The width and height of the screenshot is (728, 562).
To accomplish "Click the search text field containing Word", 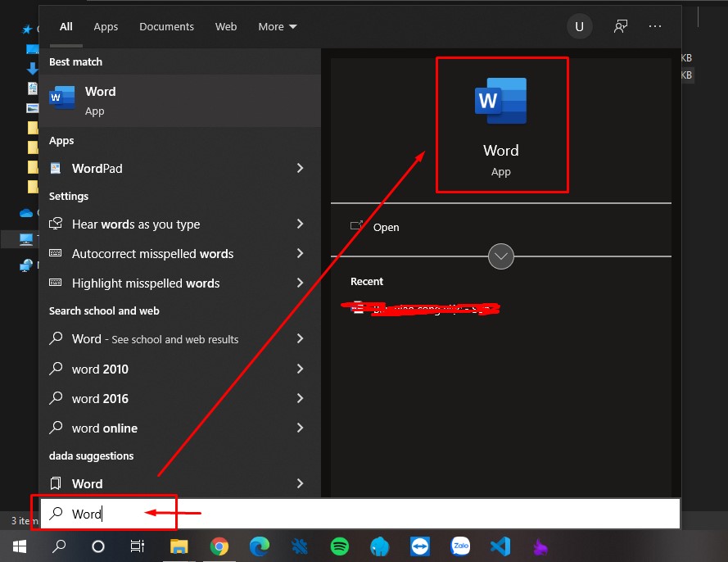I will point(360,513).
